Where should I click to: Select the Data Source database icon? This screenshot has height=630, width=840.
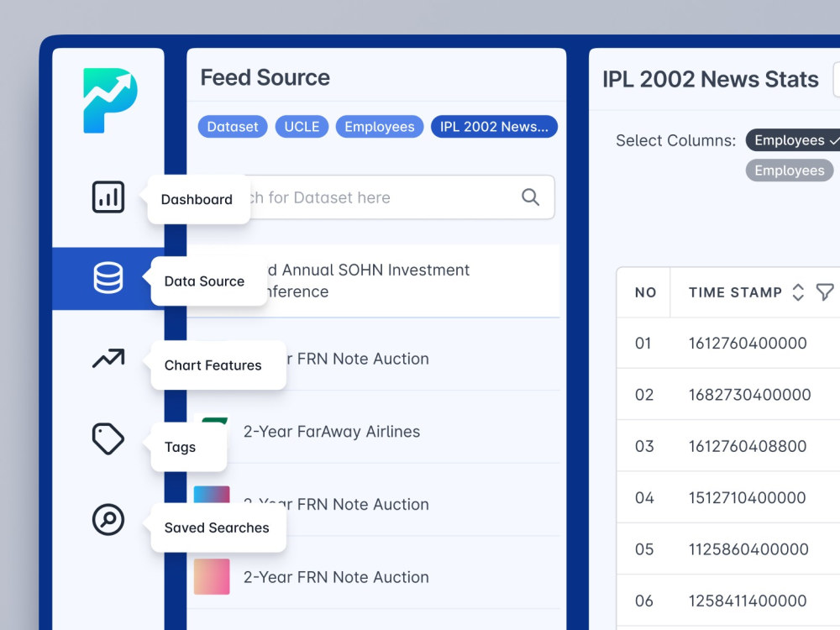click(108, 277)
